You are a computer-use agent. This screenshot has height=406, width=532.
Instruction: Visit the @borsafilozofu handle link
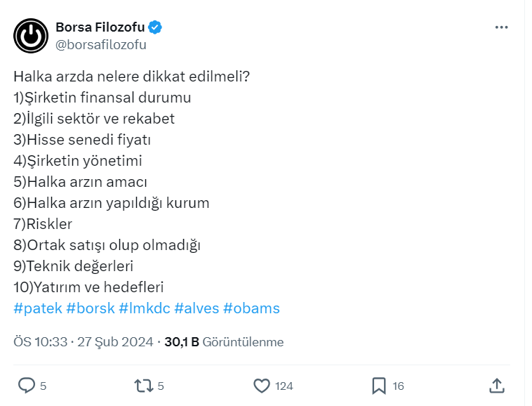(x=100, y=44)
